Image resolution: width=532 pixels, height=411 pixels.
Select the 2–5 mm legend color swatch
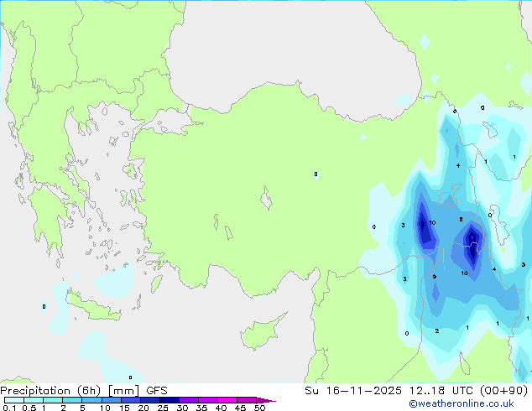click(72, 400)
